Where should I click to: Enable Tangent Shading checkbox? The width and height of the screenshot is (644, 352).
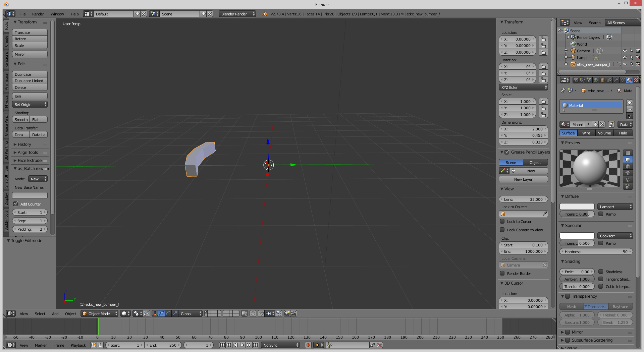point(601,279)
